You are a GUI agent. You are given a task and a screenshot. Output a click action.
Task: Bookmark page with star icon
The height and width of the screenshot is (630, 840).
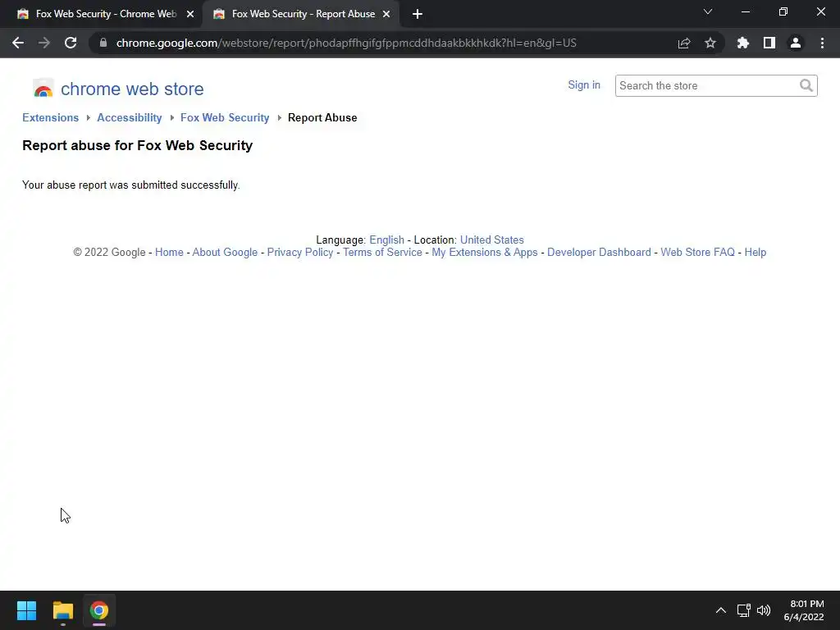(710, 43)
